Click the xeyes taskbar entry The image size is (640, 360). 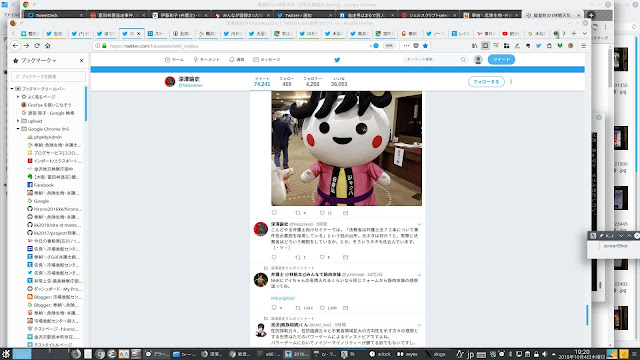(x=407, y=354)
